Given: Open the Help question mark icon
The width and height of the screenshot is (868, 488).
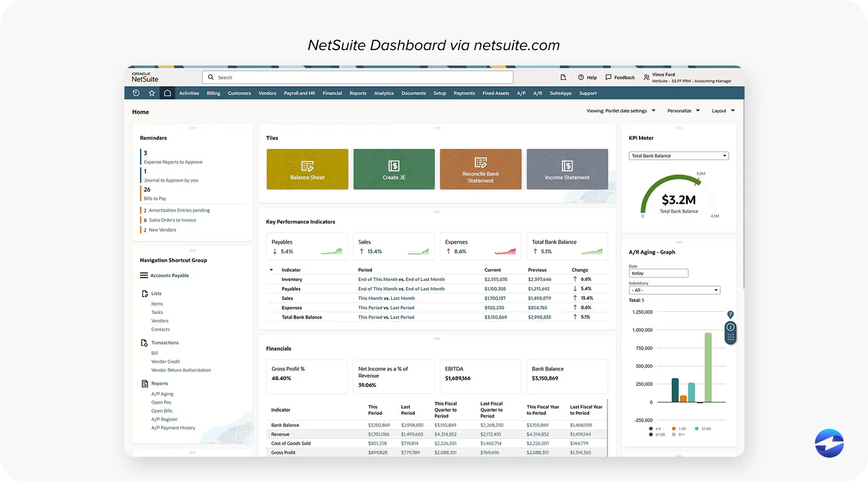Looking at the screenshot, I should (581, 77).
